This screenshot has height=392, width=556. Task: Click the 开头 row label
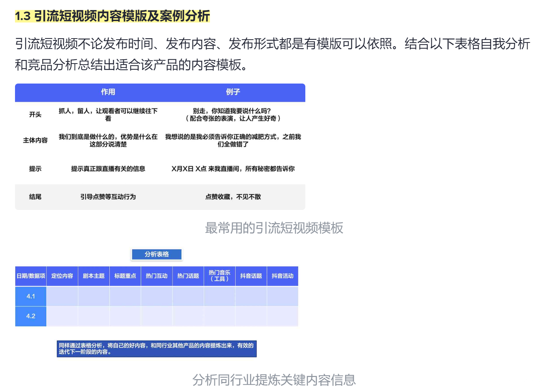coord(35,115)
